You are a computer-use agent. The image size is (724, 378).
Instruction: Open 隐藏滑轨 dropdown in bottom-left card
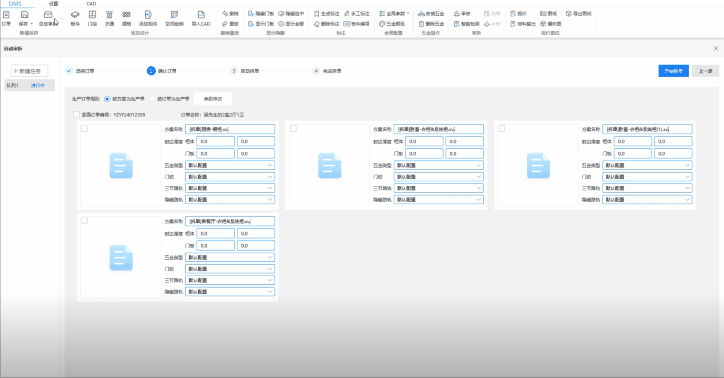coord(230,292)
